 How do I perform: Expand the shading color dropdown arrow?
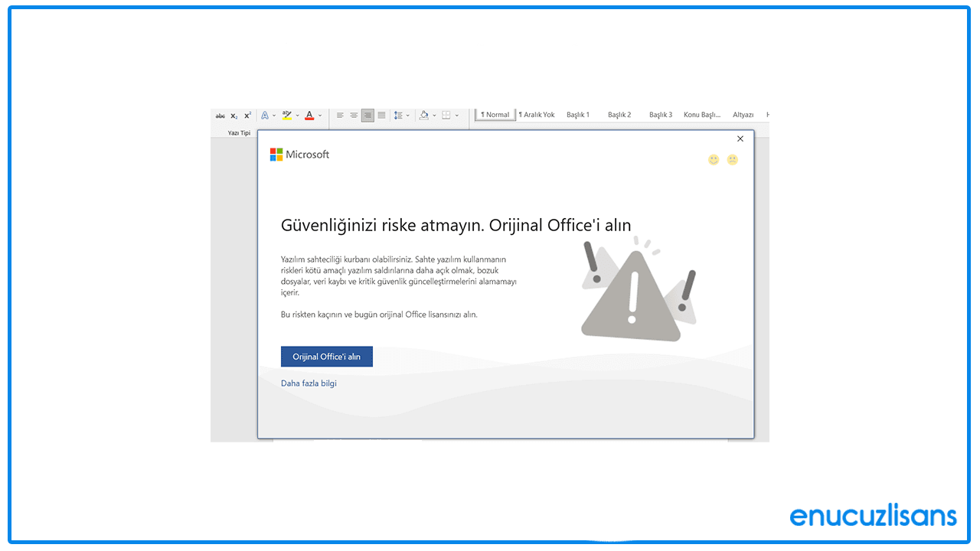434,116
